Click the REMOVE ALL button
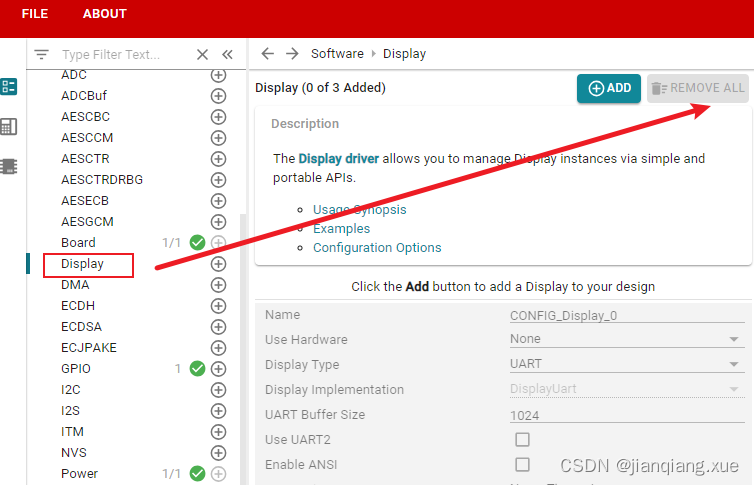This screenshot has height=485, width=754. pos(698,88)
